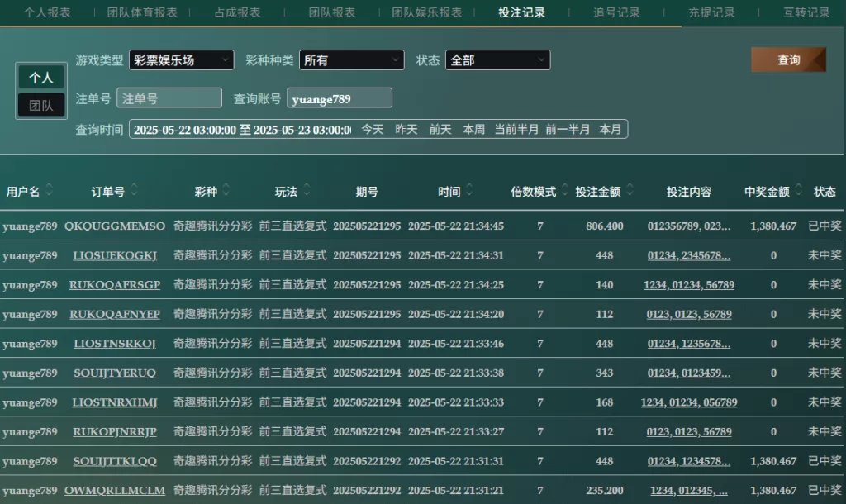The height and width of the screenshot is (504, 846).
Task: View bet content 1234, 01234, 56789
Action: click(689, 284)
